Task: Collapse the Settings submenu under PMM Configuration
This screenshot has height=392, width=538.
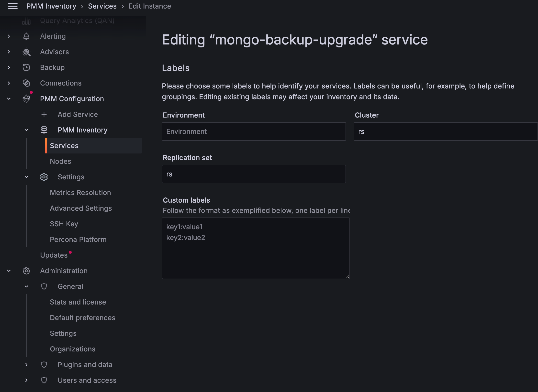Action: tap(26, 177)
